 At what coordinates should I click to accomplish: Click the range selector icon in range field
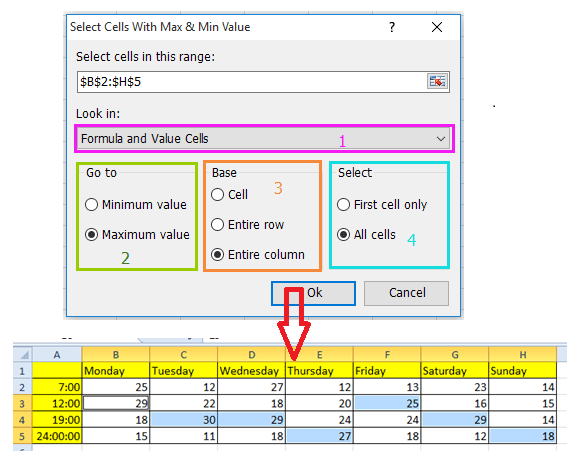(437, 81)
